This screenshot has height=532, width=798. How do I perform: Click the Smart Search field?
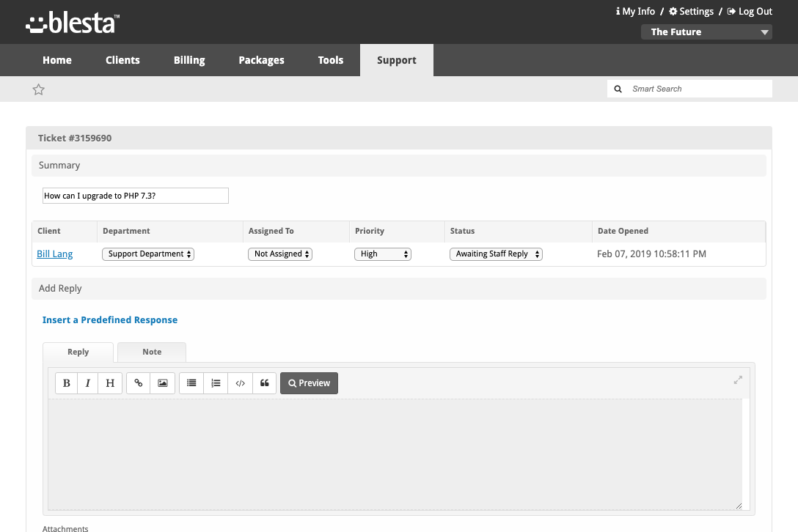pyautogui.click(x=697, y=89)
